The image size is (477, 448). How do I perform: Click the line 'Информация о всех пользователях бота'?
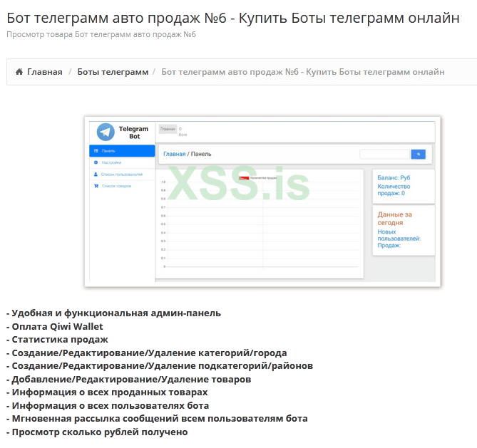108,406
